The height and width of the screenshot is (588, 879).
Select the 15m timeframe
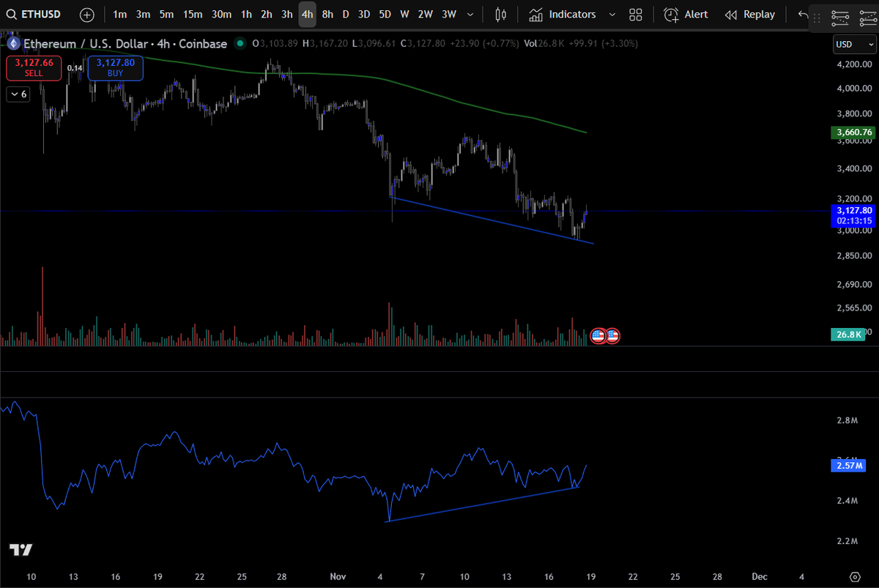(193, 15)
